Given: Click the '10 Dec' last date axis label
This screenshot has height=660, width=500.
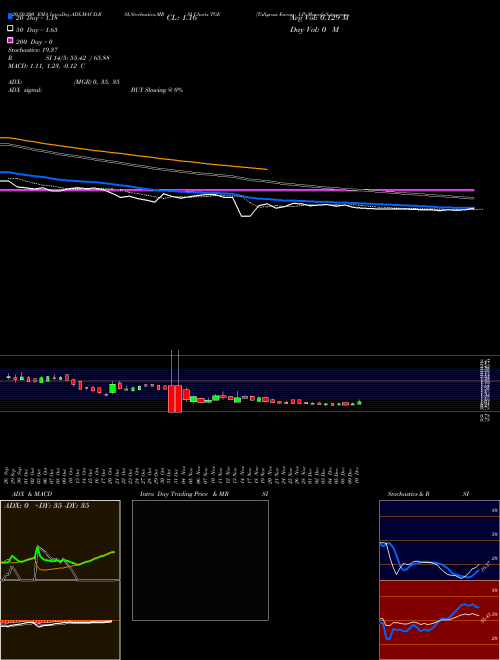Looking at the screenshot, I should (358, 476).
